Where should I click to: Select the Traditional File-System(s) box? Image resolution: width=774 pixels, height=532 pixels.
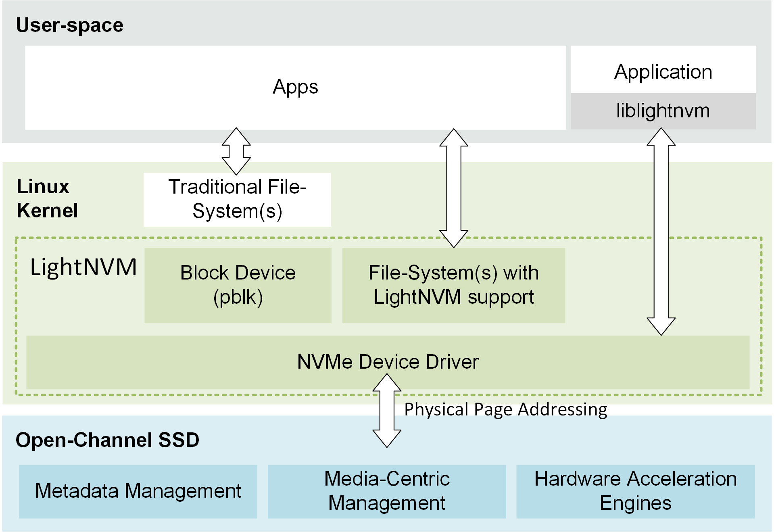pos(237,200)
